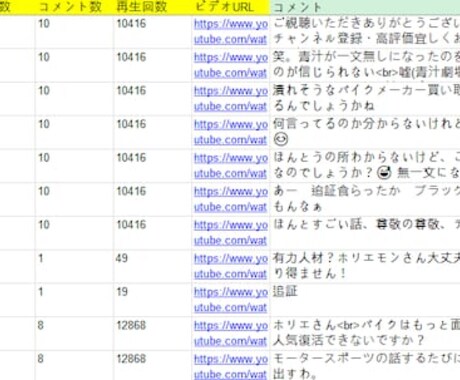460x380 pixels.
Task: Select the ビデオURL column header
Action: point(231,7)
